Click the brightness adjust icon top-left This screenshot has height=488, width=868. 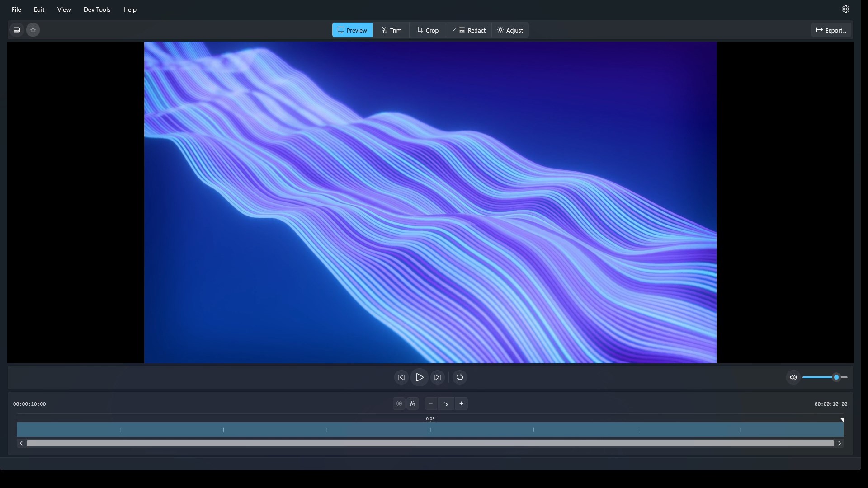tap(33, 30)
